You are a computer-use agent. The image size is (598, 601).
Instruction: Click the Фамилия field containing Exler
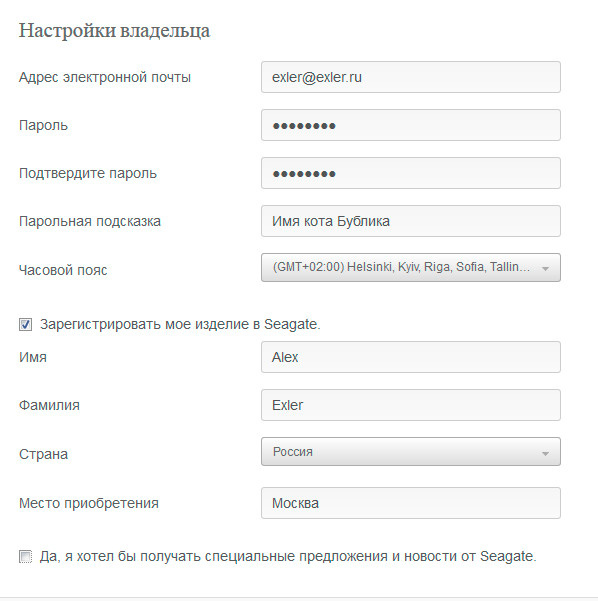[x=411, y=405]
